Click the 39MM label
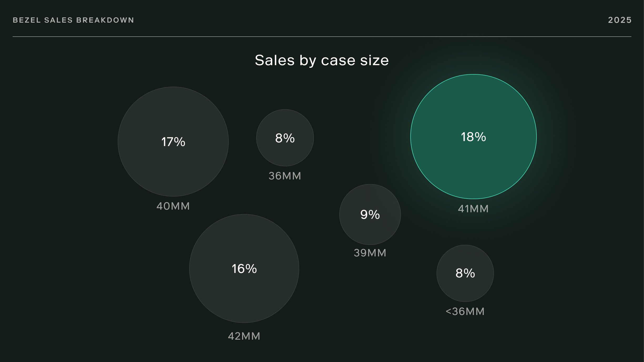This screenshot has height=362, width=644. coord(370,253)
